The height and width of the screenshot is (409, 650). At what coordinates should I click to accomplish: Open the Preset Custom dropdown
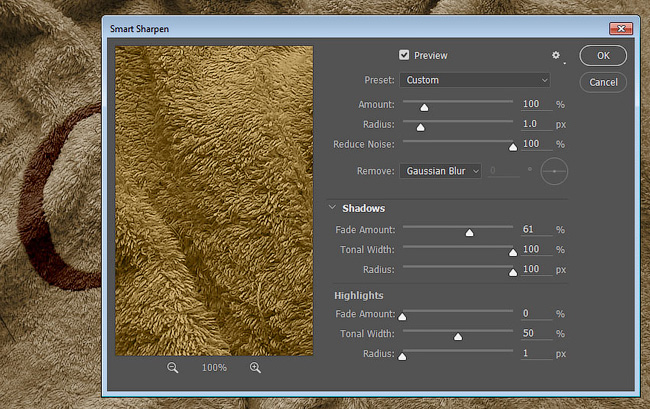pos(475,80)
